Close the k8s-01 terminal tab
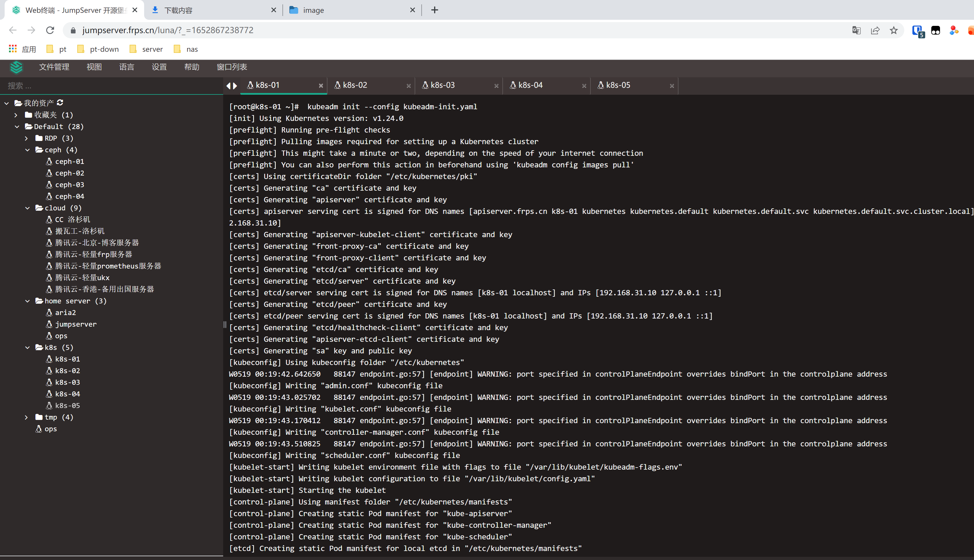The height and width of the screenshot is (560, 974). point(321,86)
